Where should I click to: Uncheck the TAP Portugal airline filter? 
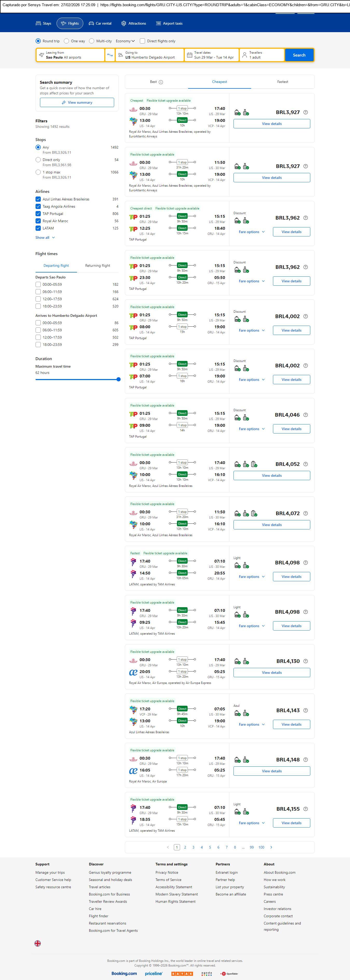tap(38, 214)
